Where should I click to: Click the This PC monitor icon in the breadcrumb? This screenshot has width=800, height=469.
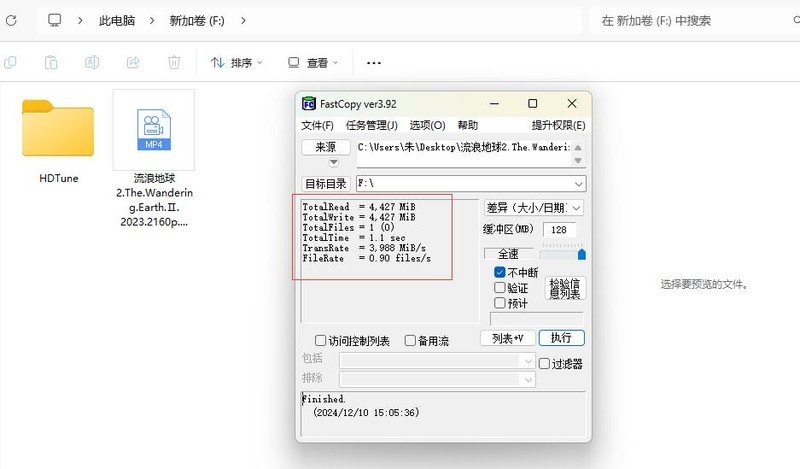pyautogui.click(x=54, y=20)
